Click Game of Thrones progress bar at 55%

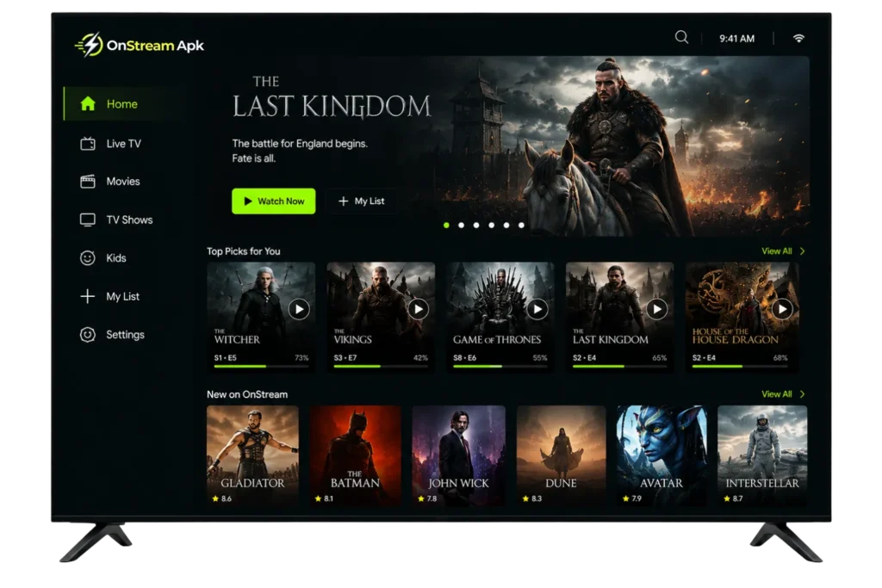(x=500, y=366)
